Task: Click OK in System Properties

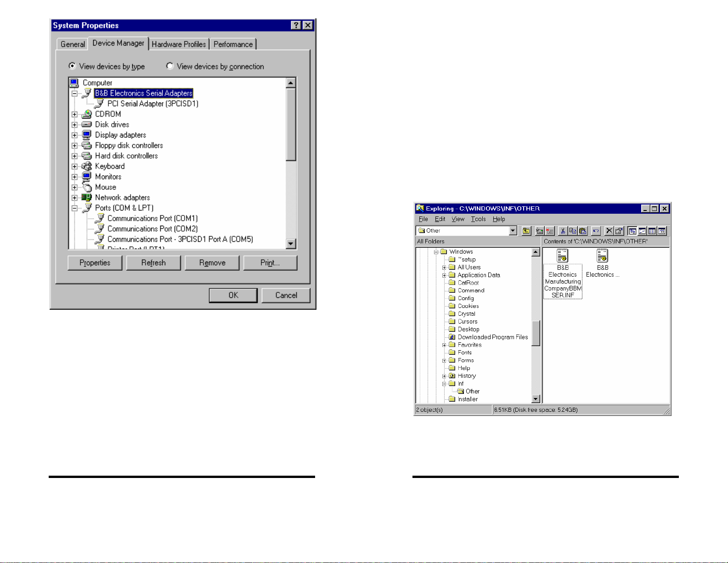Action: tap(233, 295)
